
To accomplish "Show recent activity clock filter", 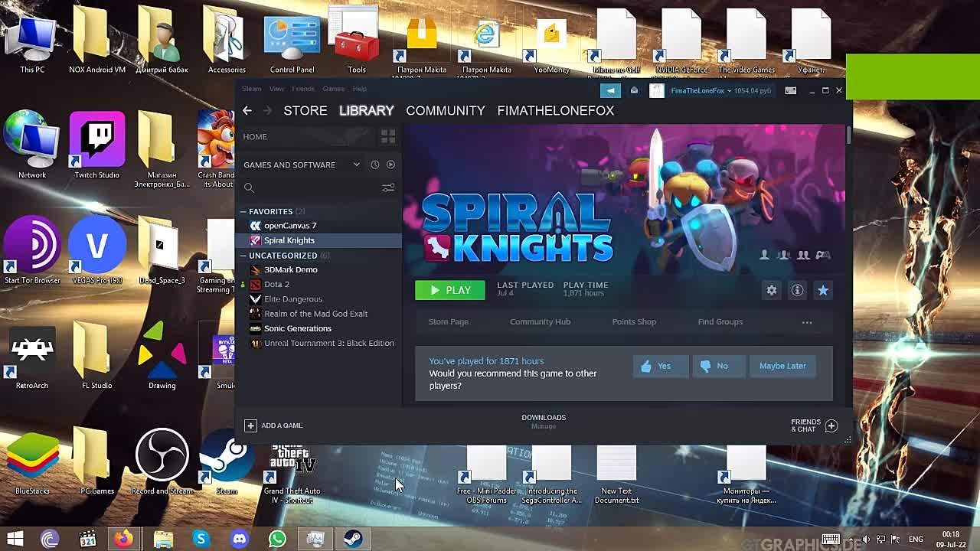I will pos(374,165).
